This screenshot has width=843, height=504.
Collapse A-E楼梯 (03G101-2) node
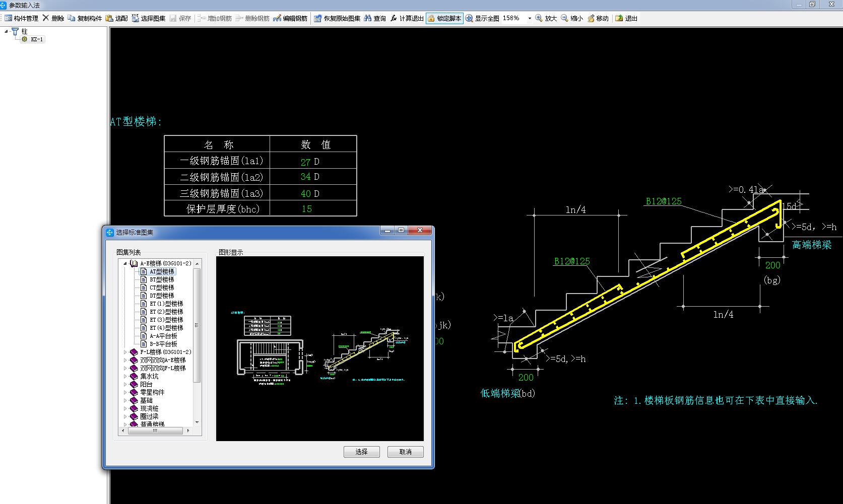[125, 263]
